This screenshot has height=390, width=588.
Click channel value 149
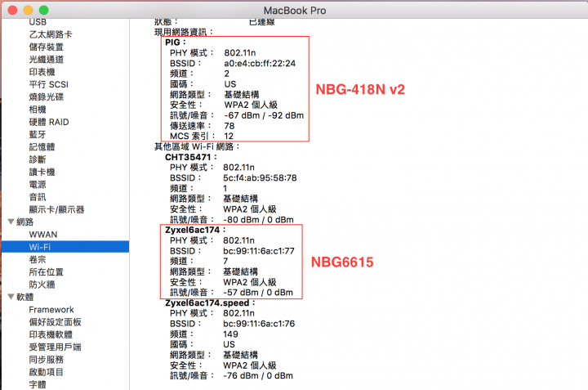[230, 334]
